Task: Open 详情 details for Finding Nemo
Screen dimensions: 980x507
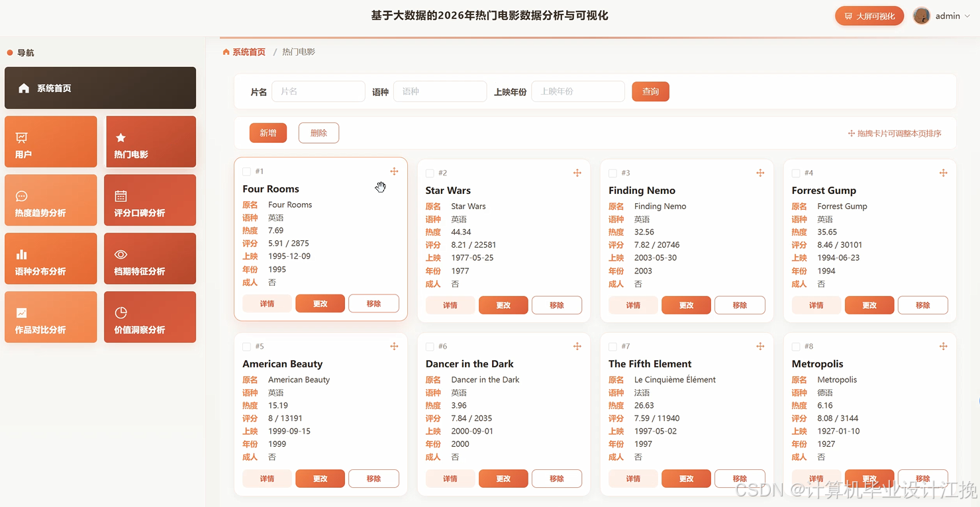Action: pyautogui.click(x=634, y=305)
